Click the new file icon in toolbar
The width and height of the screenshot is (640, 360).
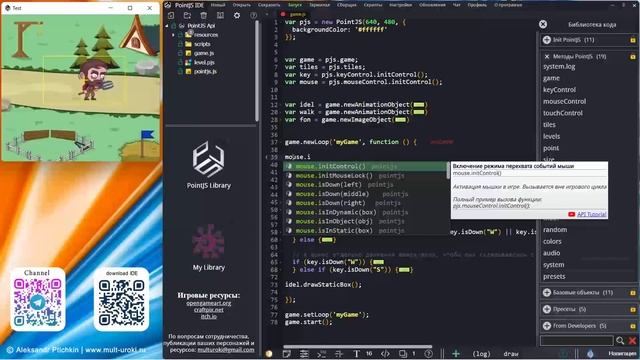click(x=171, y=16)
